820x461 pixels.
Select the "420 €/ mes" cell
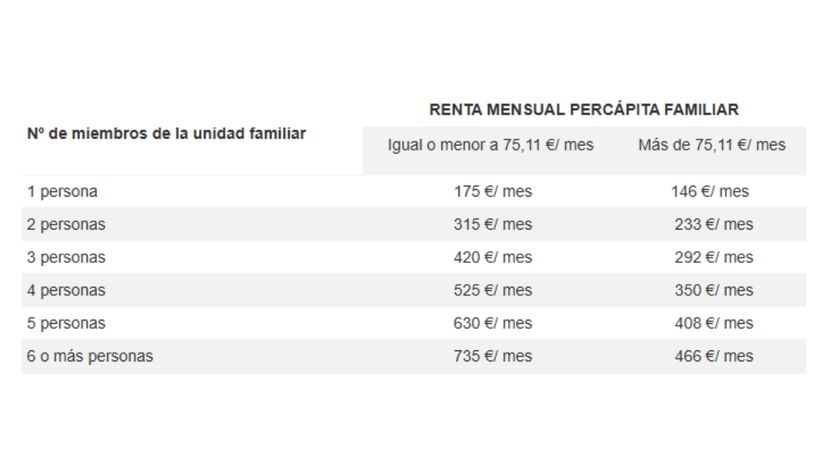point(492,257)
